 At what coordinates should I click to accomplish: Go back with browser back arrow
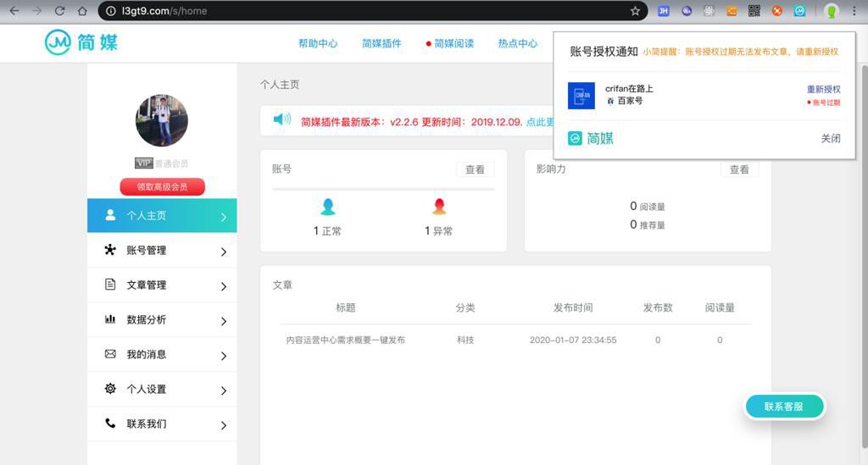[x=14, y=10]
